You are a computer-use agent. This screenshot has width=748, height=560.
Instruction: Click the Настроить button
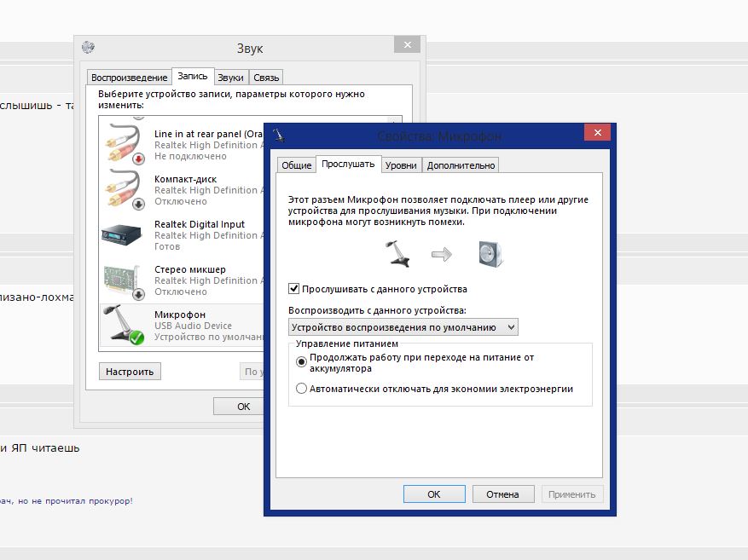130,372
